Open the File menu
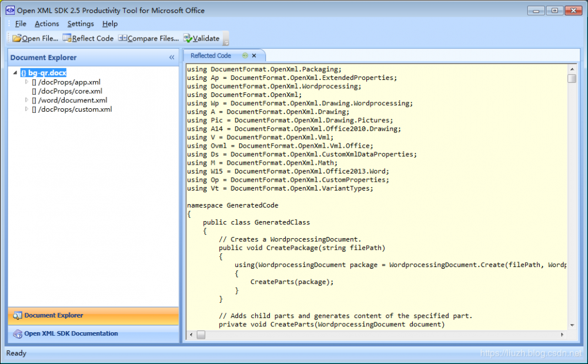 [x=21, y=24]
